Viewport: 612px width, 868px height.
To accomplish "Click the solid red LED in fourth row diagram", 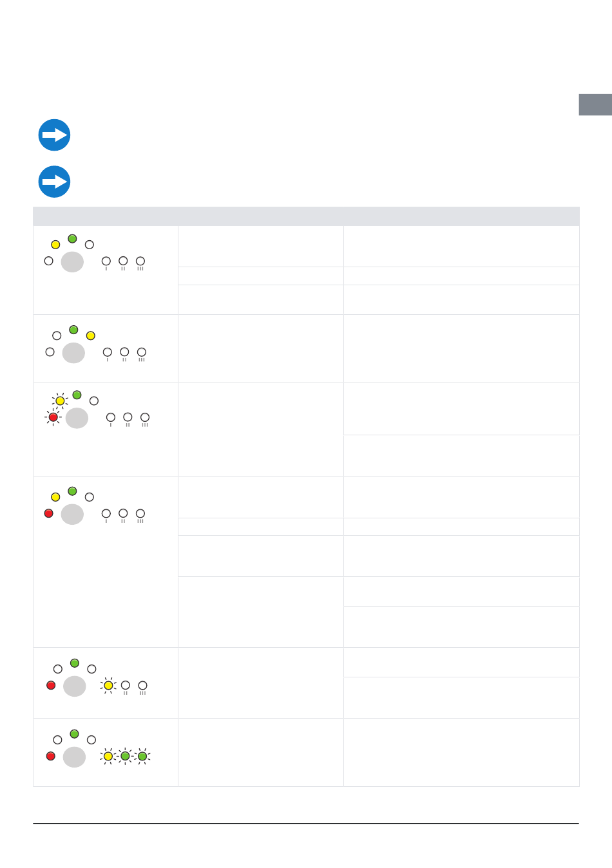I will coord(48,513).
